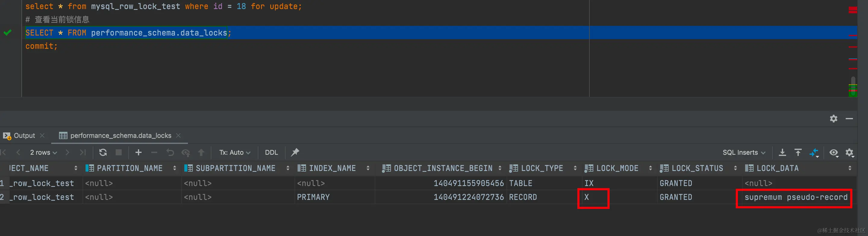Select the supremum pseudo-record cell
Screen dimensions: 868x236
[795, 197]
